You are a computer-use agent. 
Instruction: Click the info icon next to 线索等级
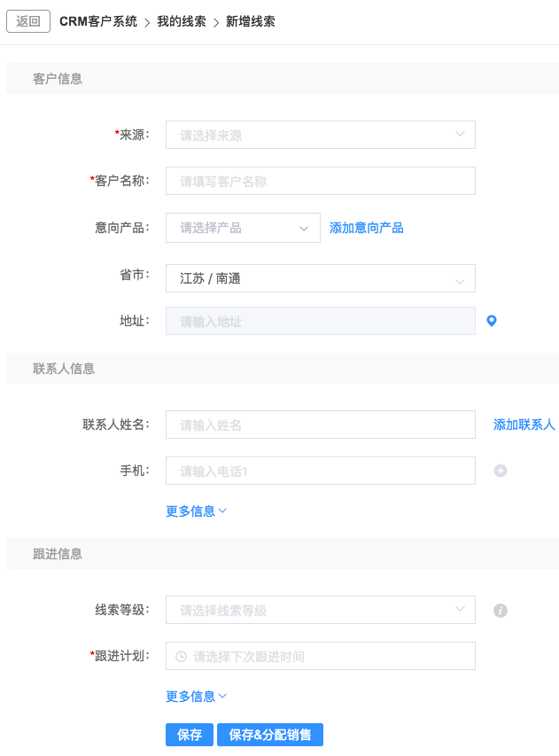(x=501, y=611)
